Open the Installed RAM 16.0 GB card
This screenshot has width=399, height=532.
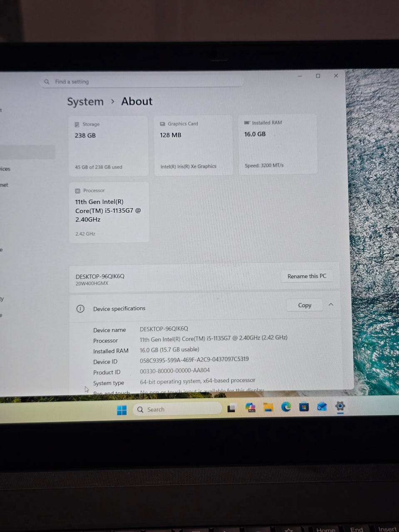click(278, 144)
